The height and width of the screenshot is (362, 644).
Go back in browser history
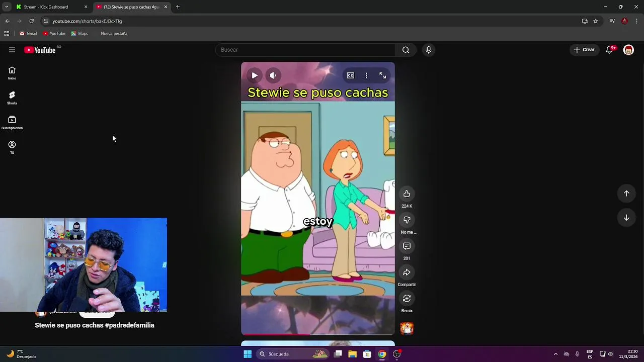(7, 21)
